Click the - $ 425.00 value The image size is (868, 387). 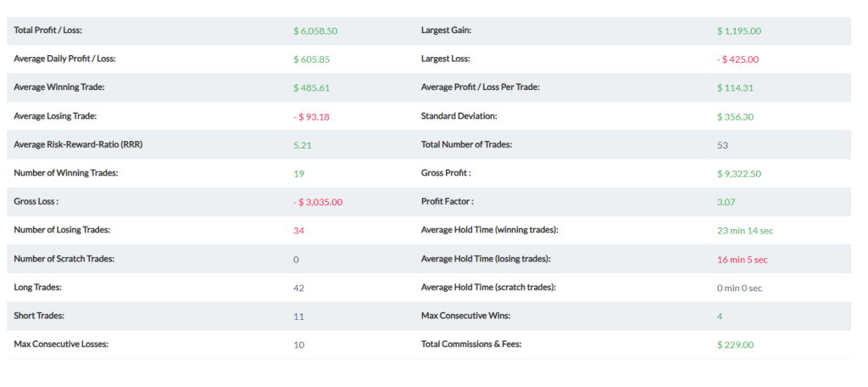pos(738,59)
